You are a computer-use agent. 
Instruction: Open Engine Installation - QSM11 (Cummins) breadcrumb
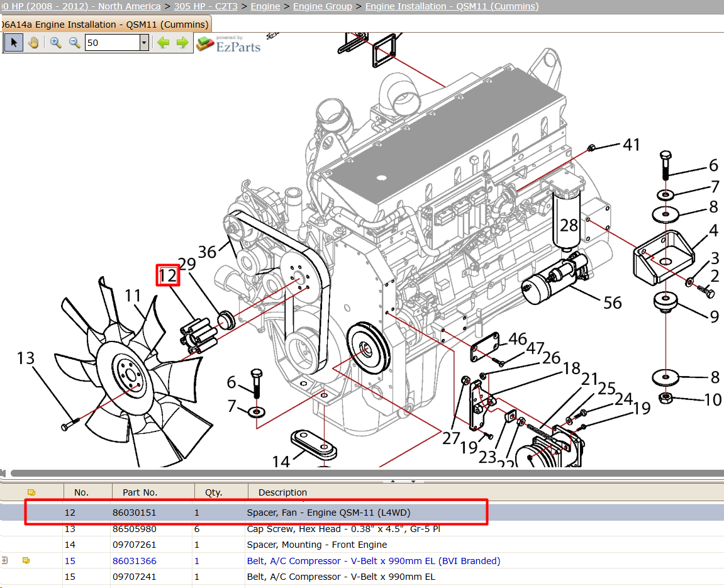click(x=452, y=6)
